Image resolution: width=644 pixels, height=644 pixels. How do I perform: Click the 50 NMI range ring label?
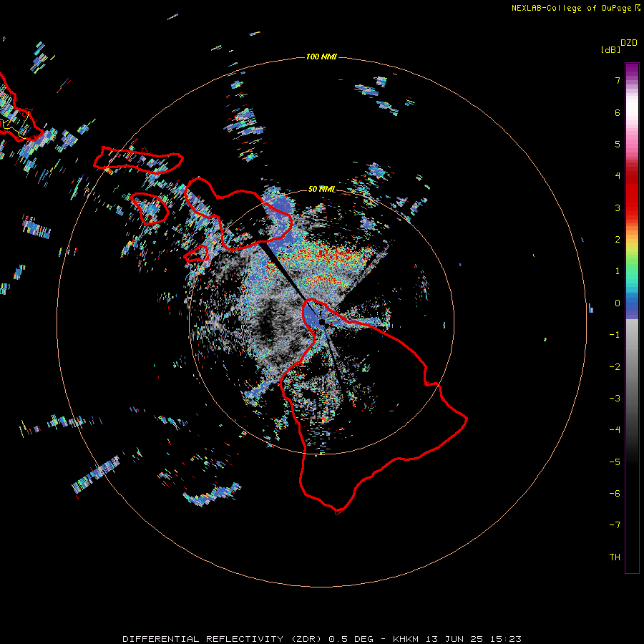(x=321, y=189)
